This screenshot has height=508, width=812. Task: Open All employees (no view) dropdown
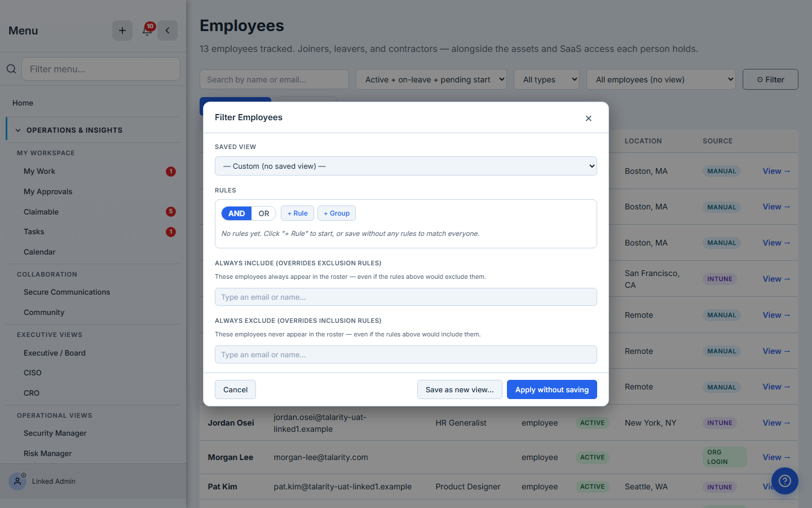pos(661,80)
